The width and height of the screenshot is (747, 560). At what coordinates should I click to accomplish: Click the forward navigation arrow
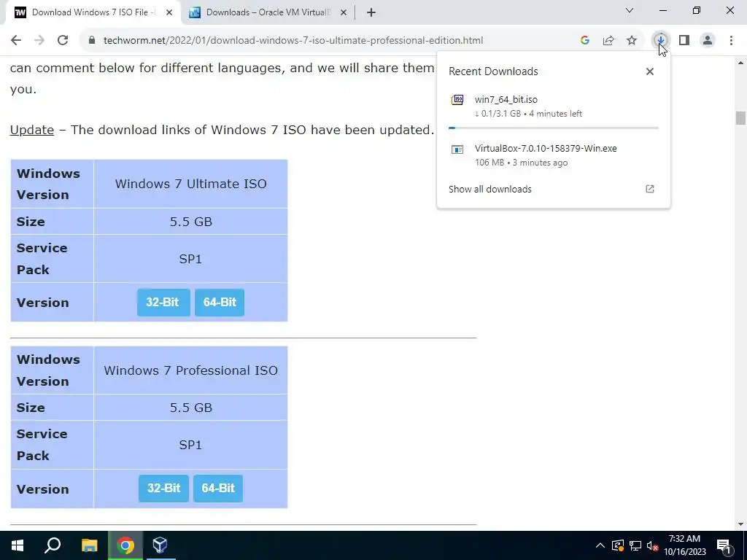click(x=39, y=41)
